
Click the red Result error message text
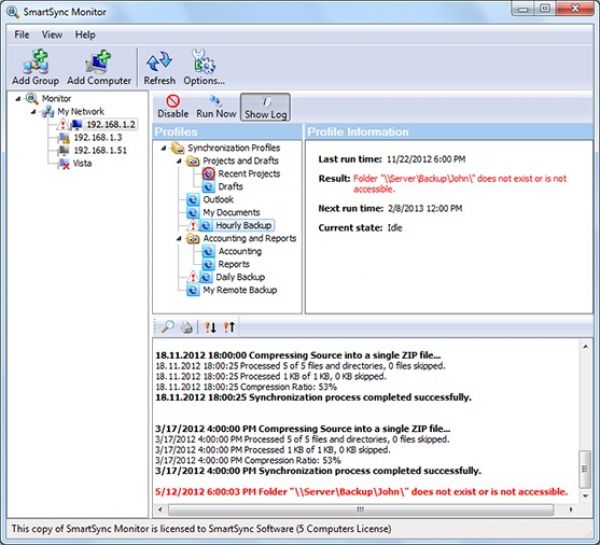point(460,184)
